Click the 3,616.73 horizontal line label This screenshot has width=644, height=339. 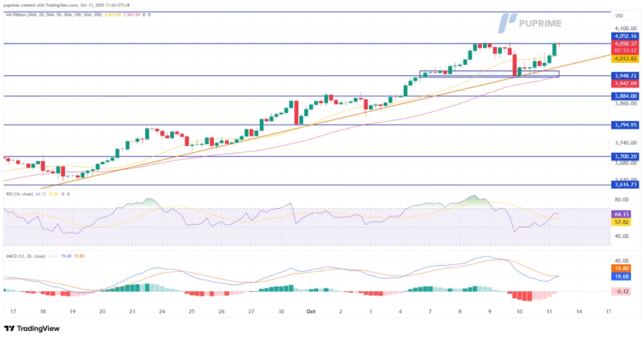(626, 185)
